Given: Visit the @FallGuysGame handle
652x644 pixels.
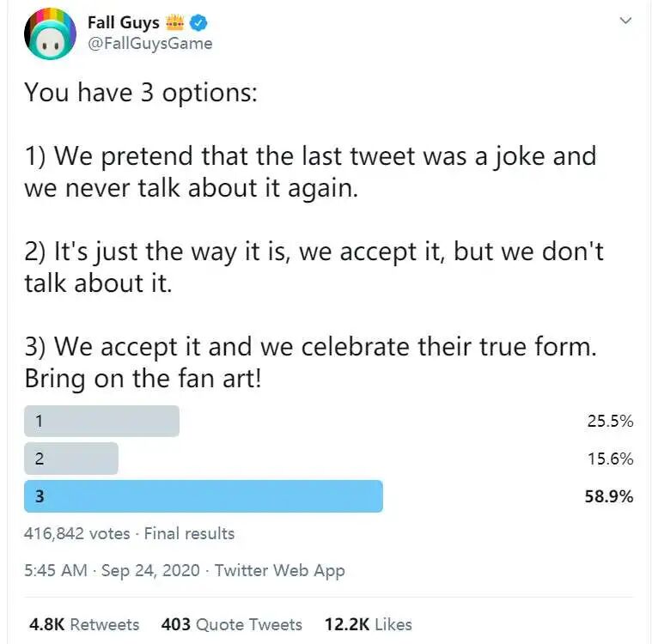Looking at the screenshot, I should point(150,43).
